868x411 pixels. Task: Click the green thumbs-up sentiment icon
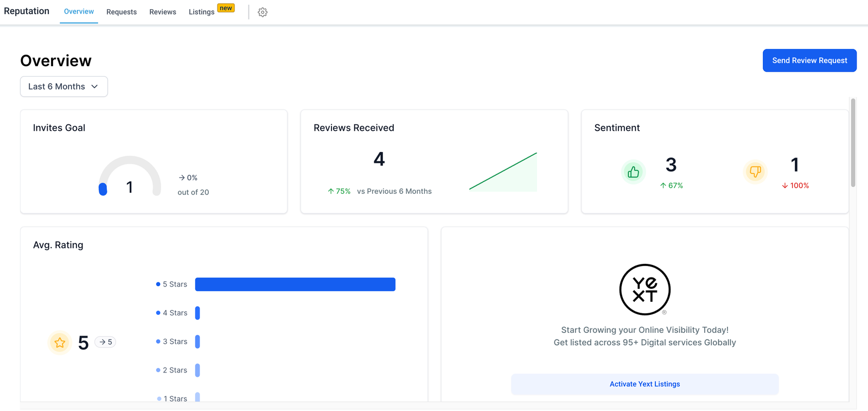point(633,173)
